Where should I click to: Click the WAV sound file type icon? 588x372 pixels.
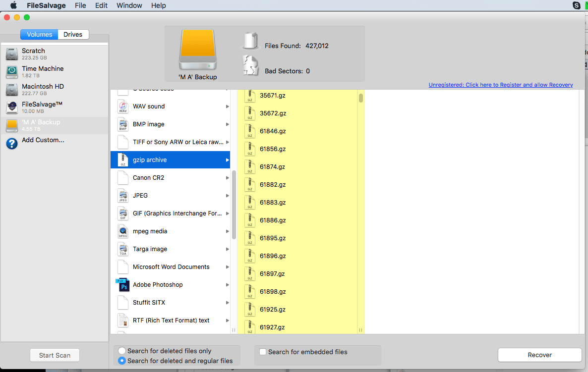[x=123, y=106]
